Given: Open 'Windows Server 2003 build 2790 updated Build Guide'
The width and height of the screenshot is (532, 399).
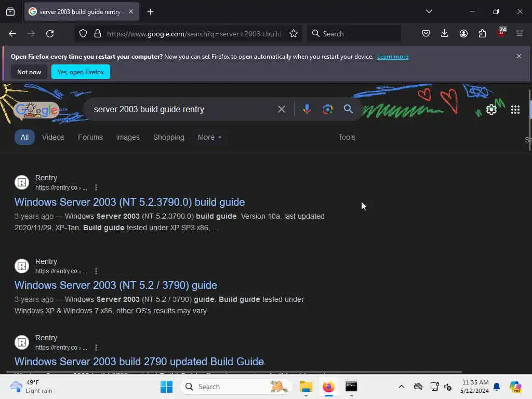Looking at the screenshot, I should (139, 362).
